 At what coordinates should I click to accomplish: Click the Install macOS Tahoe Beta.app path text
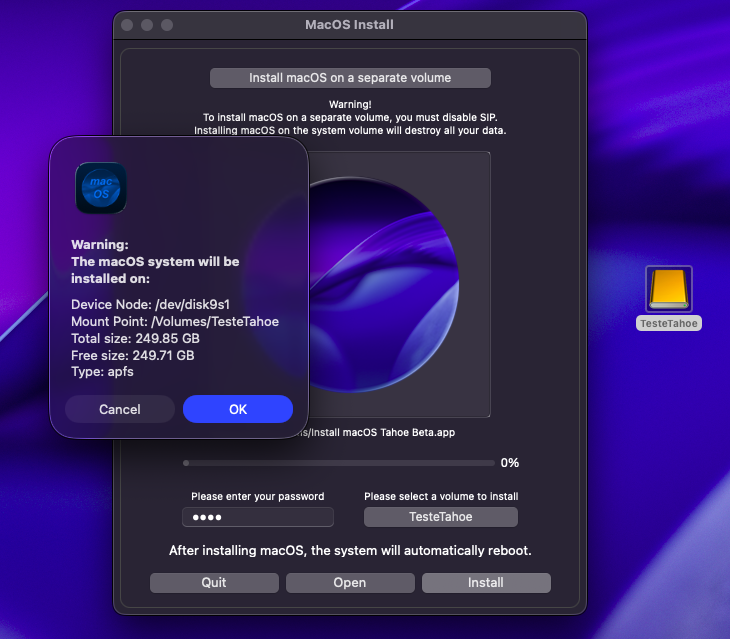pos(378,432)
